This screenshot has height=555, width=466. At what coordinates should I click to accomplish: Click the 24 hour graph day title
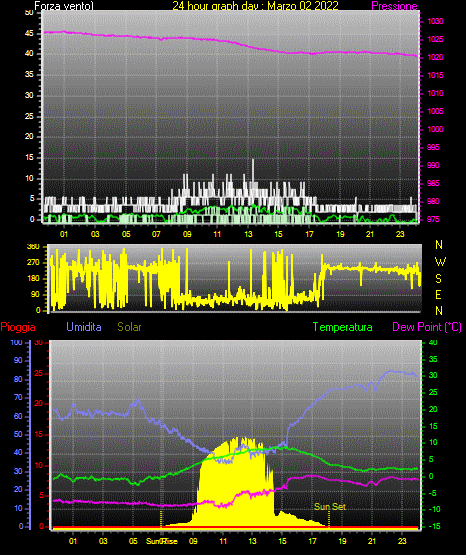255,6
